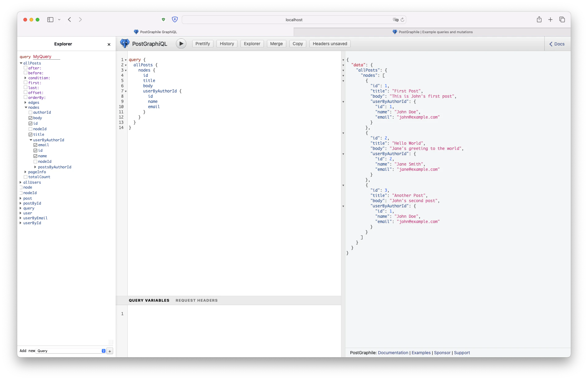Uncheck email under userByAuthorId

[36, 145]
